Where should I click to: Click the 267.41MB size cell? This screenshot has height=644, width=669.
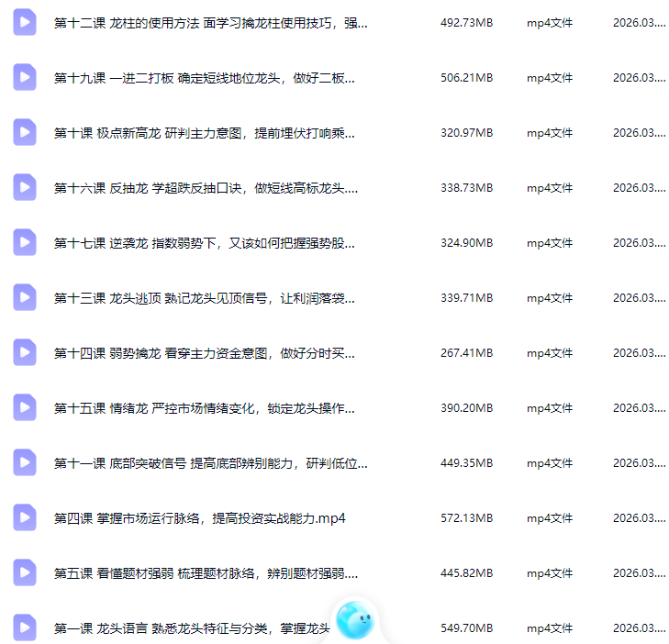pos(466,353)
